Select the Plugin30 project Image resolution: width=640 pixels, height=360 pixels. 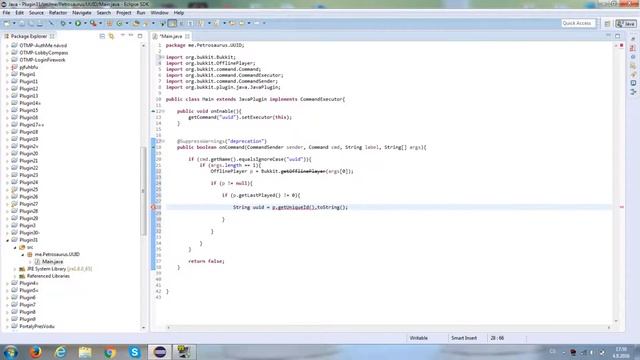pyautogui.click(x=29, y=233)
